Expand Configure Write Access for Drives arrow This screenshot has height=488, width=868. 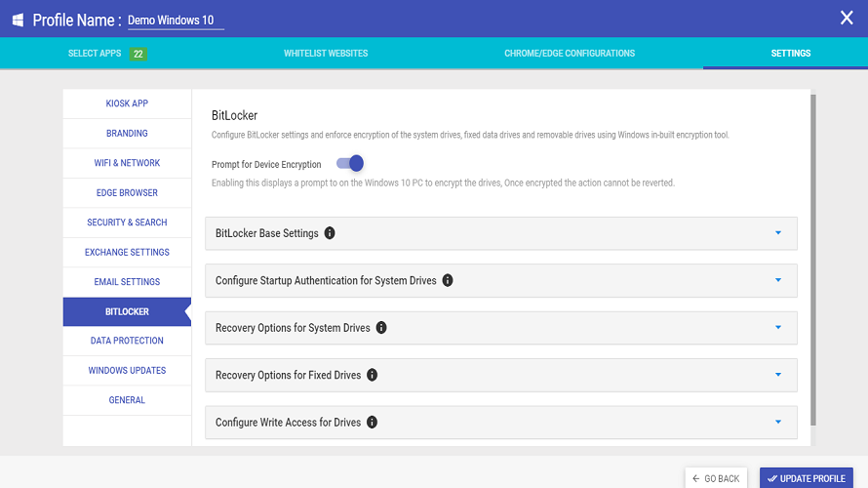coord(777,423)
